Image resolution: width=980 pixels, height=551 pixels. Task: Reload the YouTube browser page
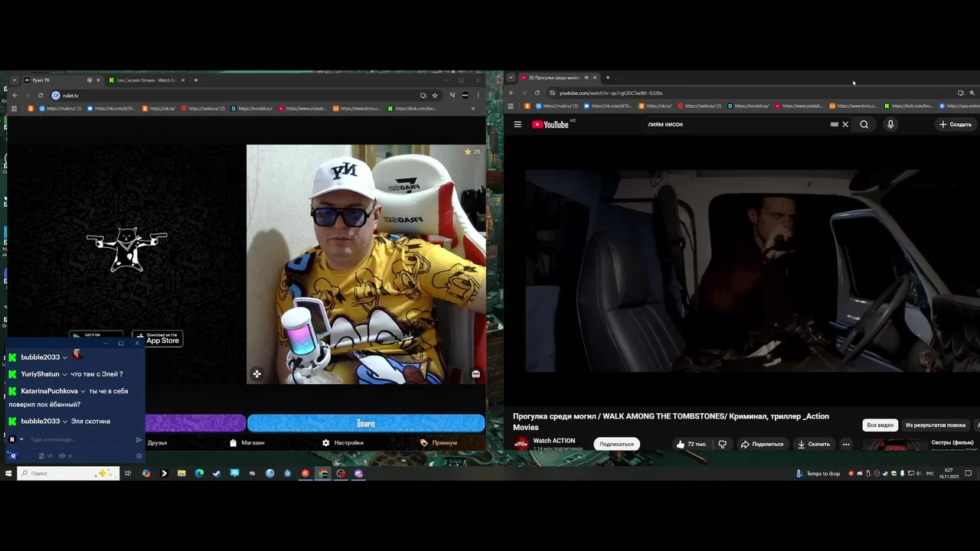coord(537,93)
